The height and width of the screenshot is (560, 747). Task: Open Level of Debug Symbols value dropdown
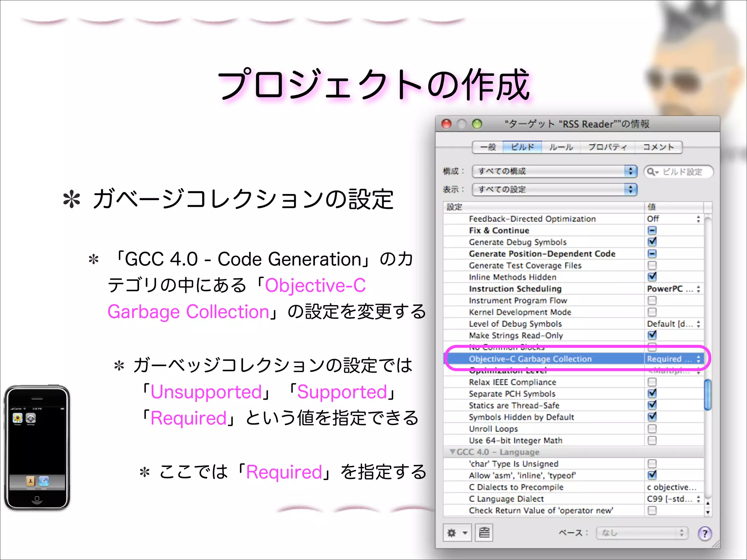point(674,324)
